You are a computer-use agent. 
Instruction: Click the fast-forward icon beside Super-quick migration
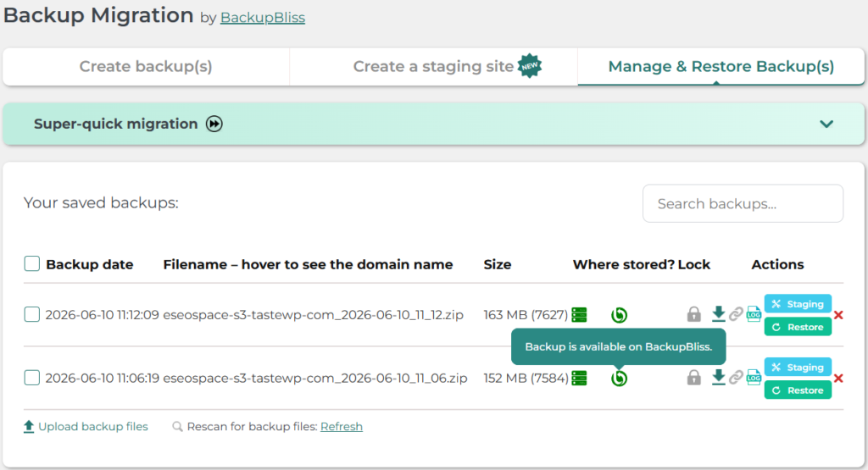[x=214, y=124]
